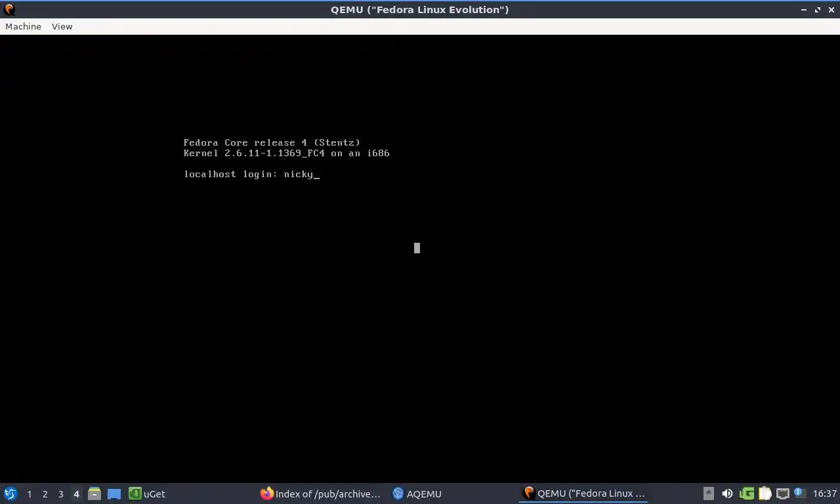Screen dimensions: 840x504
Task: Click the 16:37 panel clock
Action: pos(824,493)
